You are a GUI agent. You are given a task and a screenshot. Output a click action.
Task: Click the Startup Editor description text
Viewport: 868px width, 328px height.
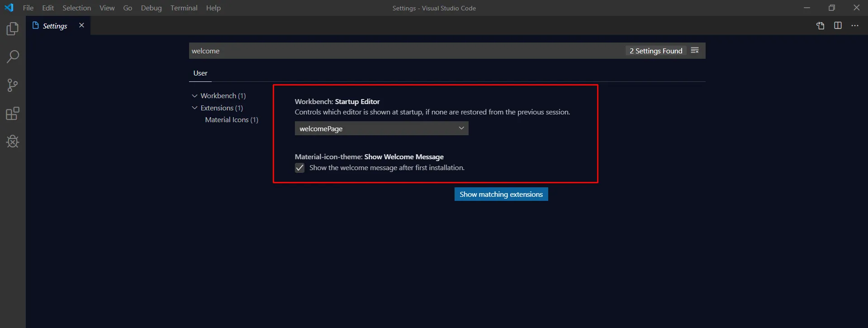432,112
